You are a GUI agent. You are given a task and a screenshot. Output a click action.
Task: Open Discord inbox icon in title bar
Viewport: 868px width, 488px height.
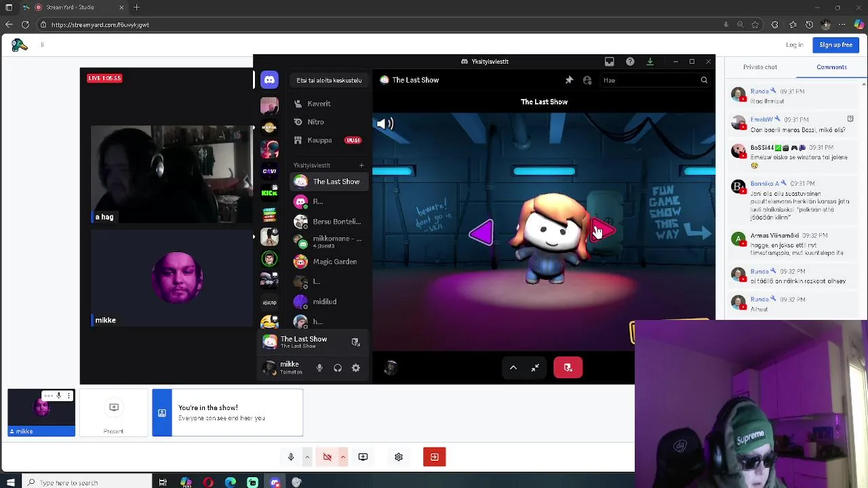609,62
